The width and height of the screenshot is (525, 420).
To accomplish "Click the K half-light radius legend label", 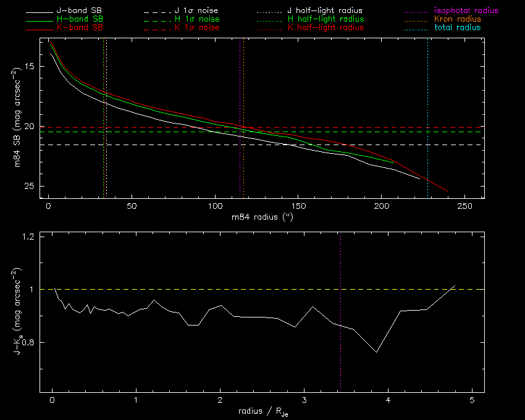I will coord(325,28).
